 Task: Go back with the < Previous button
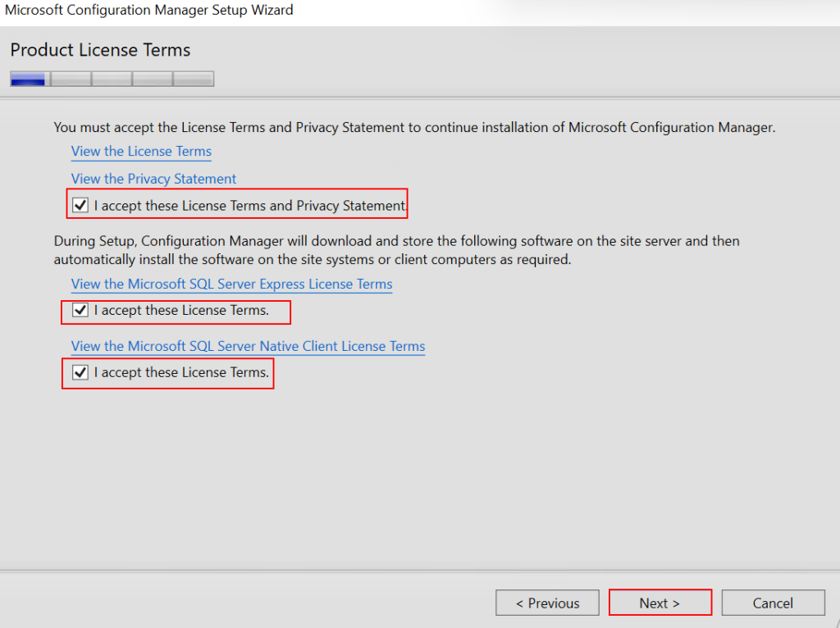[x=547, y=603]
